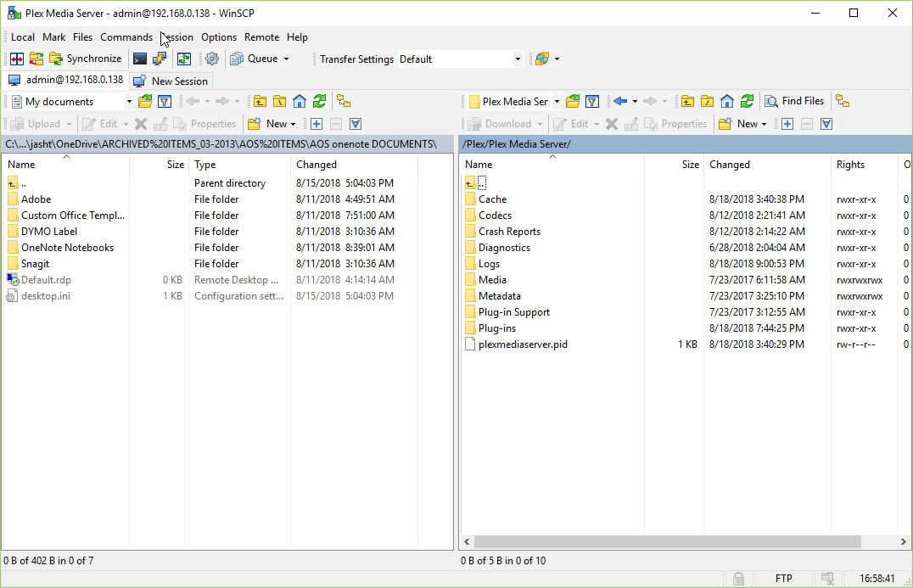Open the Preferences gear icon

click(x=212, y=59)
